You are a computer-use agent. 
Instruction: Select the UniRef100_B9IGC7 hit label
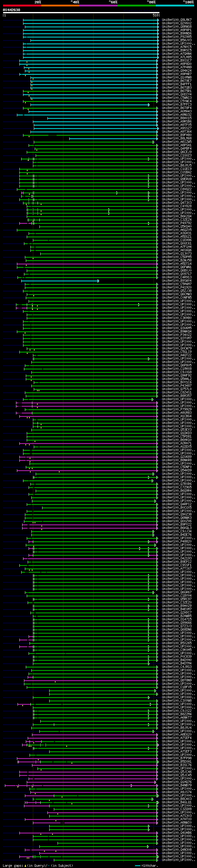click(177, 61)
